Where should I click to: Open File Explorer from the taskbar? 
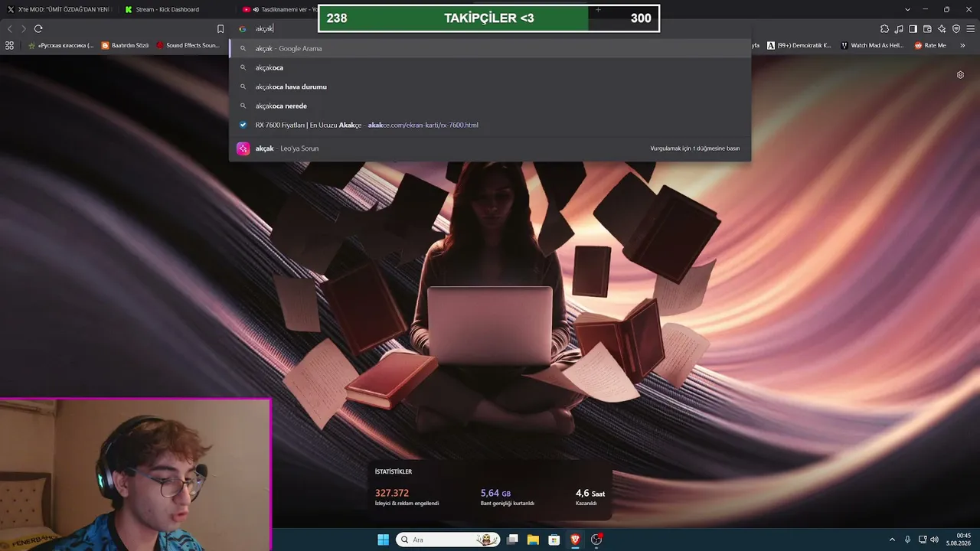[x=533, y=540]
